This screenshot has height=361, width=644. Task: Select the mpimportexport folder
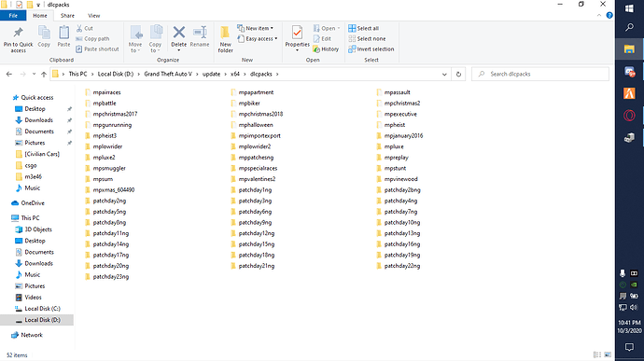(259, 135)
